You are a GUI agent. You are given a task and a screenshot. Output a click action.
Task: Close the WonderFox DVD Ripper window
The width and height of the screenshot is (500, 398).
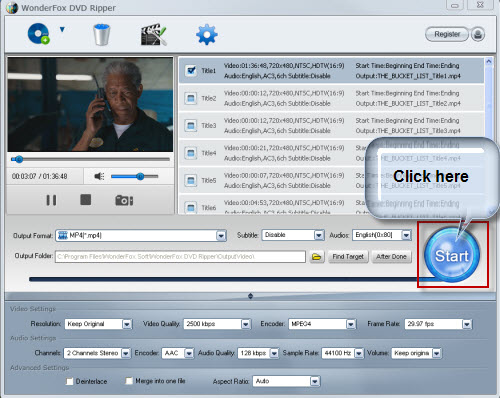pos(480,5)
